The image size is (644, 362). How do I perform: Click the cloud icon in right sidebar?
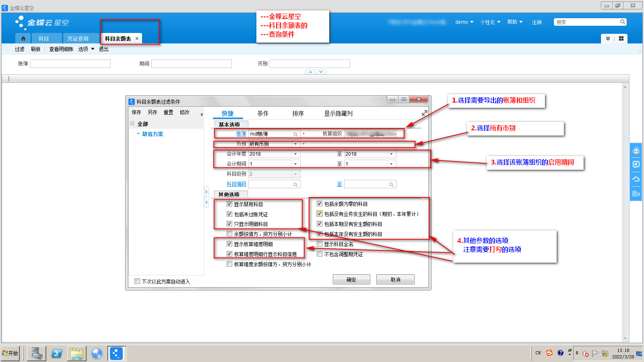(636, 179)
